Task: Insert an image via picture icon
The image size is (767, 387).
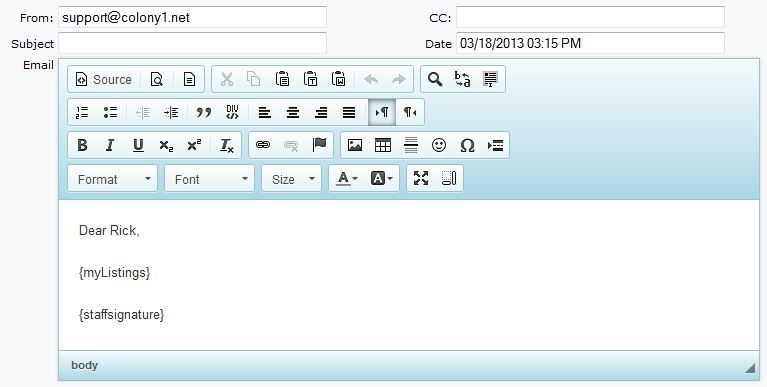Action: coord(355,145)
